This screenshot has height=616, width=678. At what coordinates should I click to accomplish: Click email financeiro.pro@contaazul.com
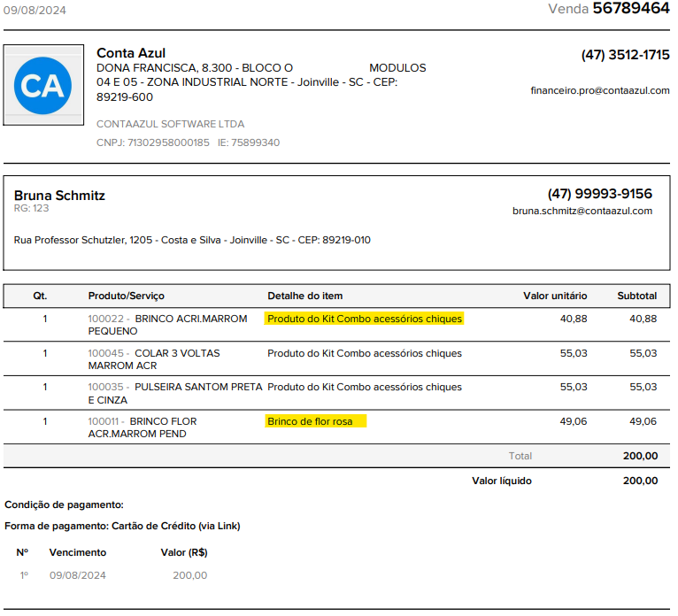[600, 90]
